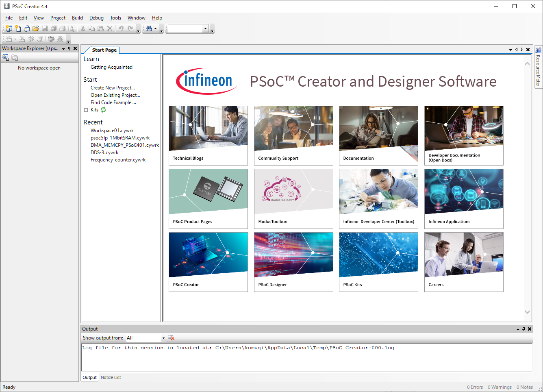Viewport: 543px width, 392px height.
Task: Open the Tools menu
Action: (x=115, y=18)
